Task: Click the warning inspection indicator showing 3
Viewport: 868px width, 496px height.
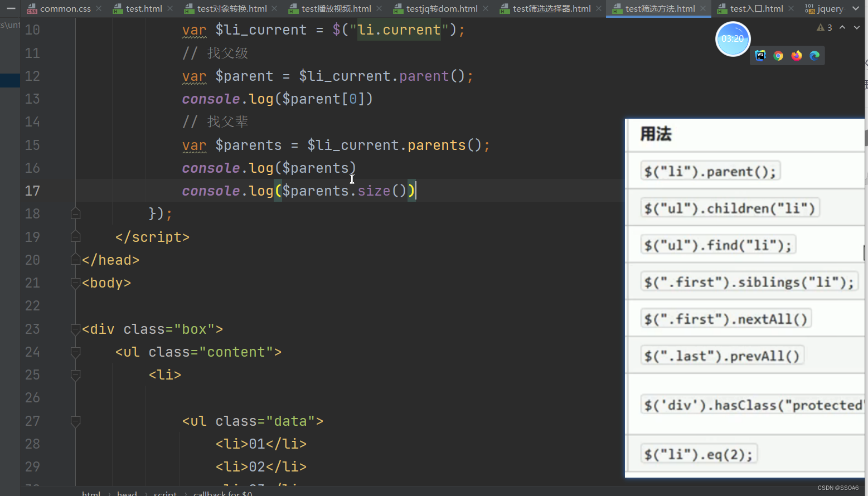Action: [825, 27]
